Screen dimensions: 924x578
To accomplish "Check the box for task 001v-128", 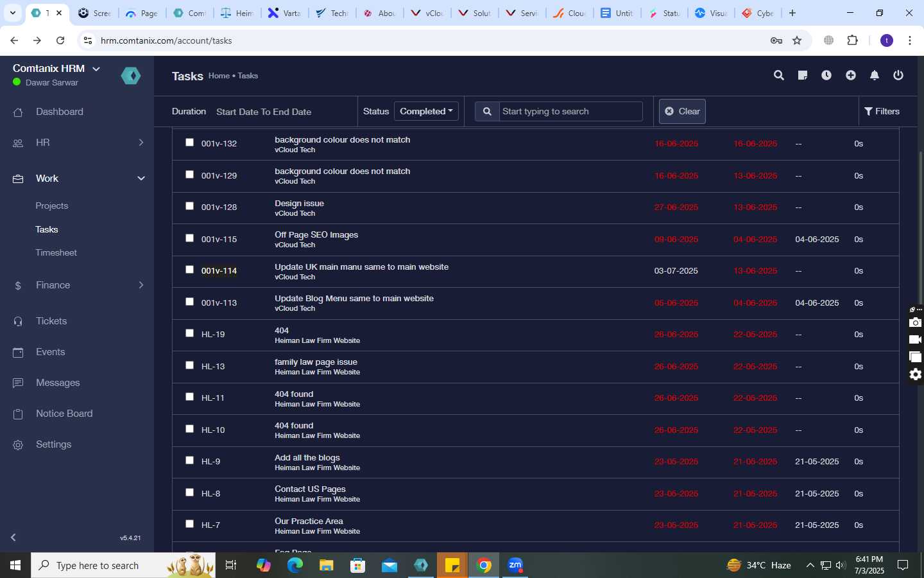I will tap(189, 206).
